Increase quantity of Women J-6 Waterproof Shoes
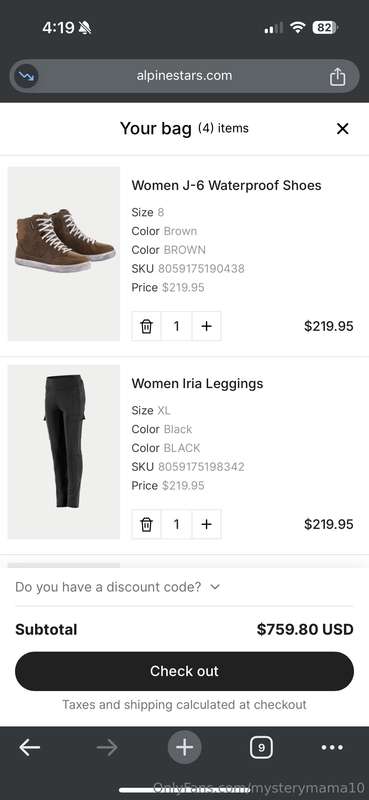369x800 pixels. click(206, 326)
